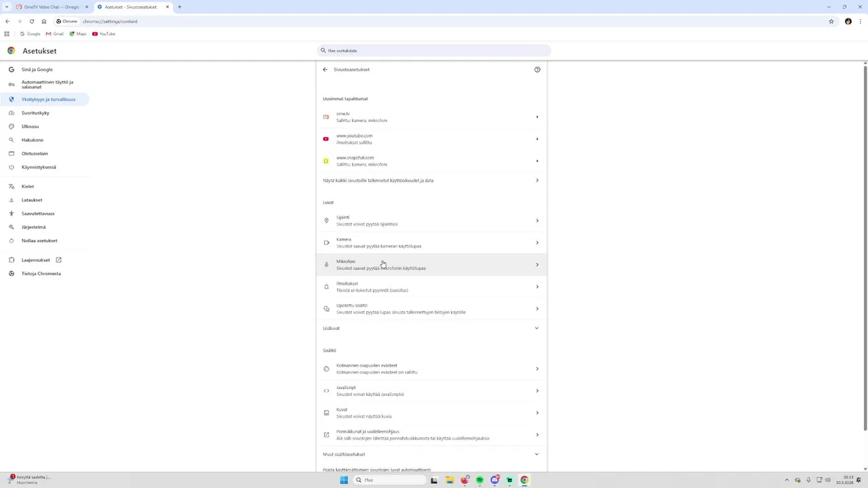The height and width of the screenshot is (488, 868).
Task: Open the tab search dropdown arrow
Action: coord(7,7)
